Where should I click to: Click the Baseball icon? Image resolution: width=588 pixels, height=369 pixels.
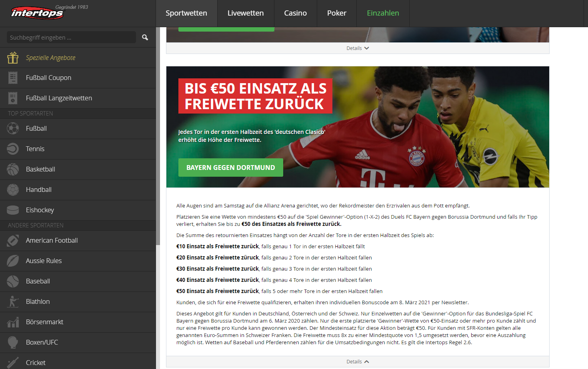tap(13, 281)
